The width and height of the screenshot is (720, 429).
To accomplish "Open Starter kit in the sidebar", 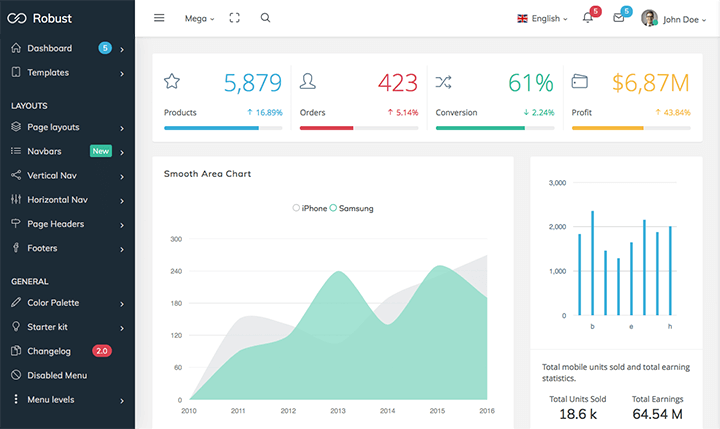I will (47, 327).
